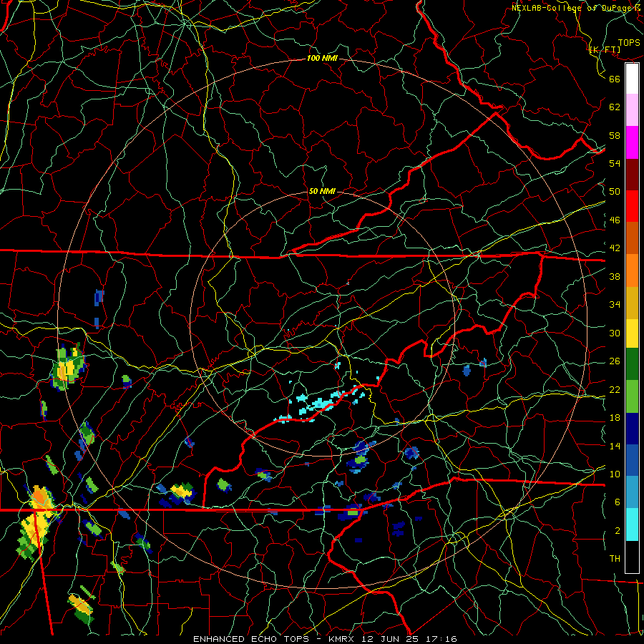Click the light green 26 kft swatch
The height and width of the screenshot is (644, 644).
632,396
